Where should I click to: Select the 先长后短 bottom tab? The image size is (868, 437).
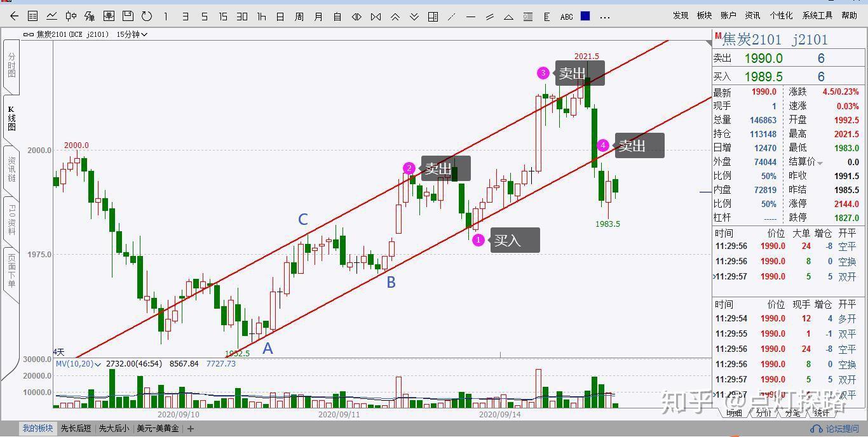click(76, 429)
